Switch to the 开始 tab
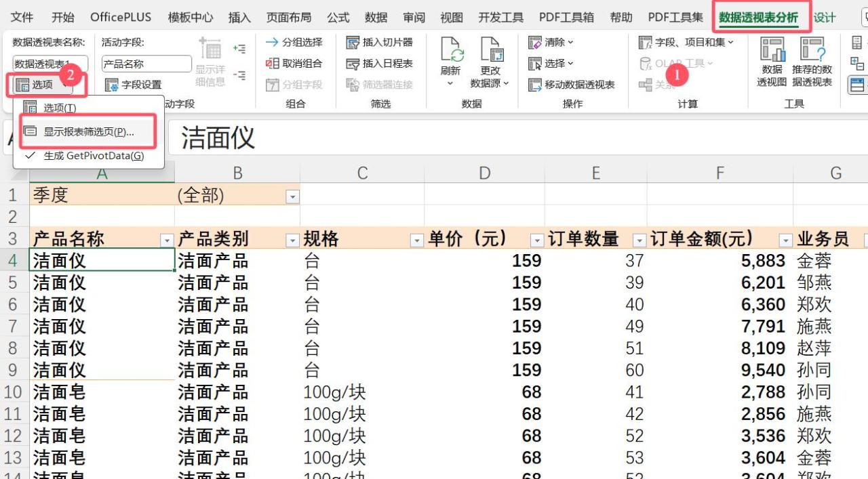The width and height of the screenshot is (868, 479). coord(63,18)
